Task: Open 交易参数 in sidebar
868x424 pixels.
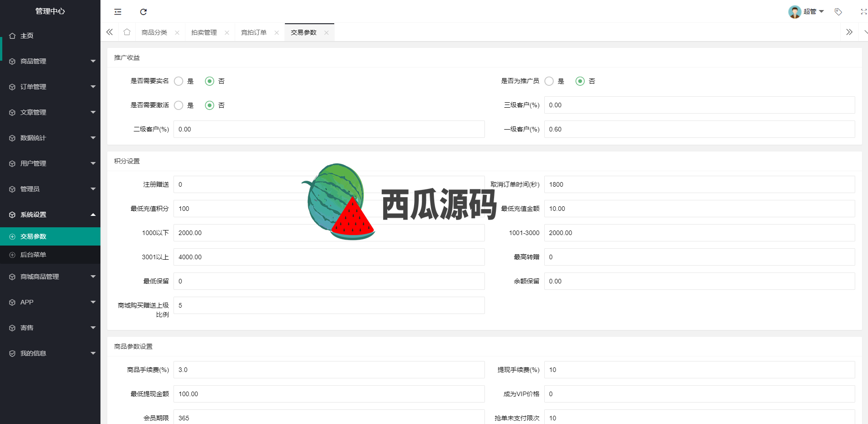Action: (50, 236)
